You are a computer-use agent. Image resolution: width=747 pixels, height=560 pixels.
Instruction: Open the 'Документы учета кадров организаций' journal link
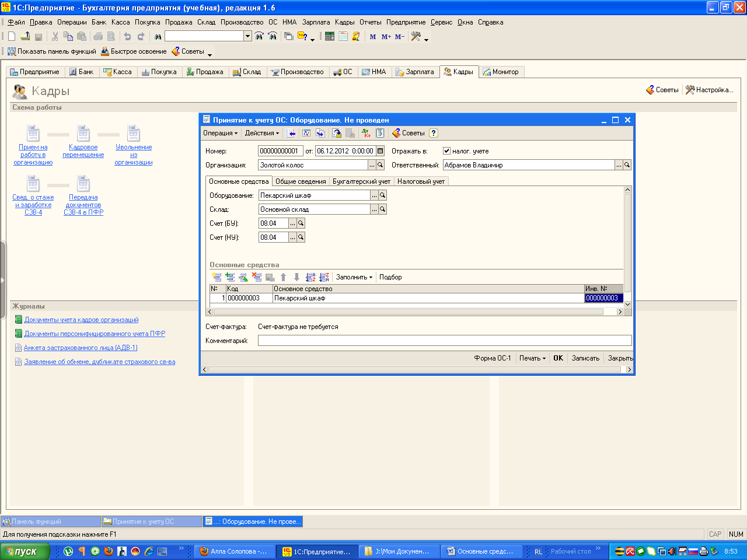coord(81,320)
